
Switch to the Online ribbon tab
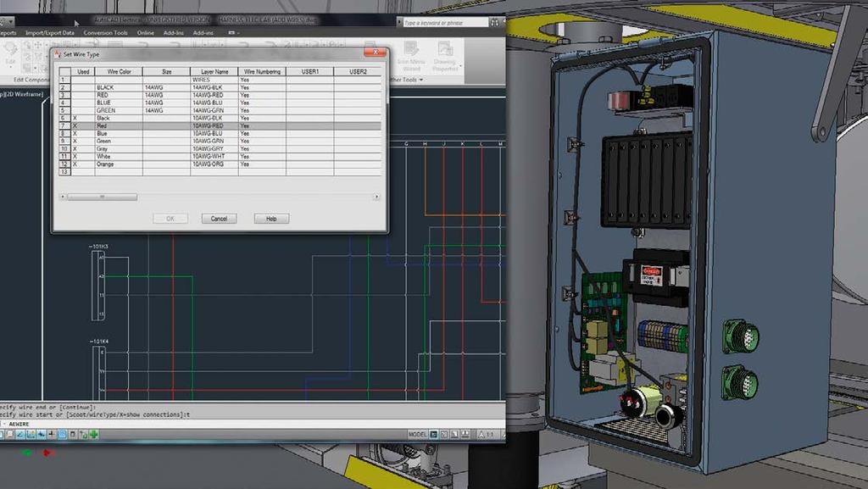click(146, 33)
